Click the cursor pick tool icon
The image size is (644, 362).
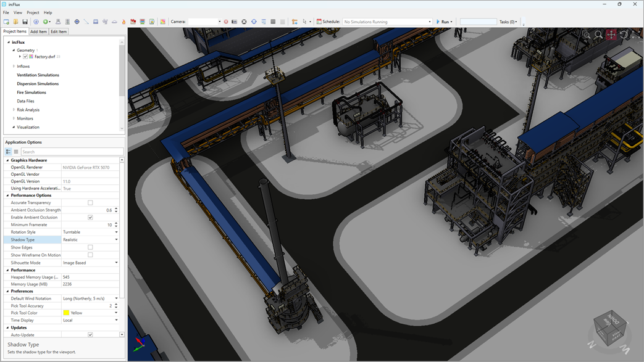coord(304,22)
